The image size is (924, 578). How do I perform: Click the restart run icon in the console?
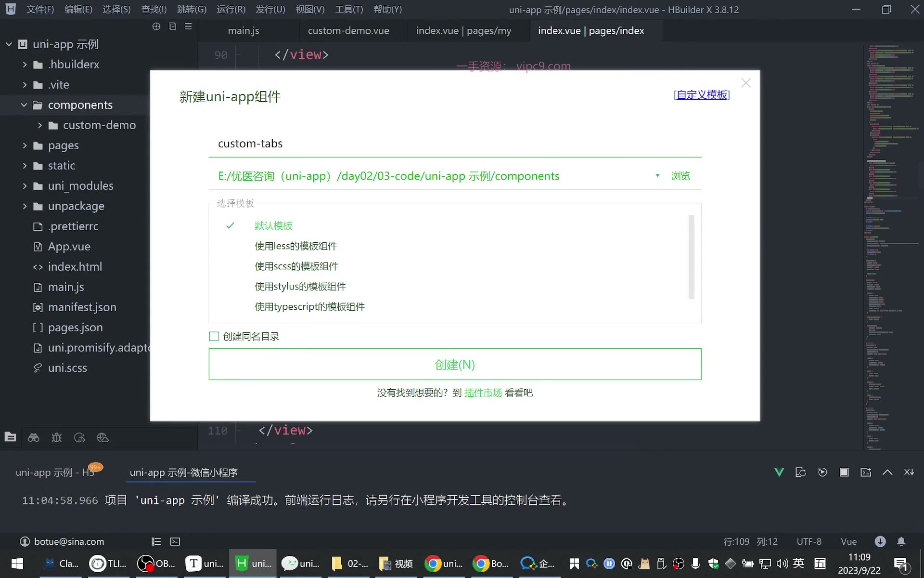click(x=822, y=473)
